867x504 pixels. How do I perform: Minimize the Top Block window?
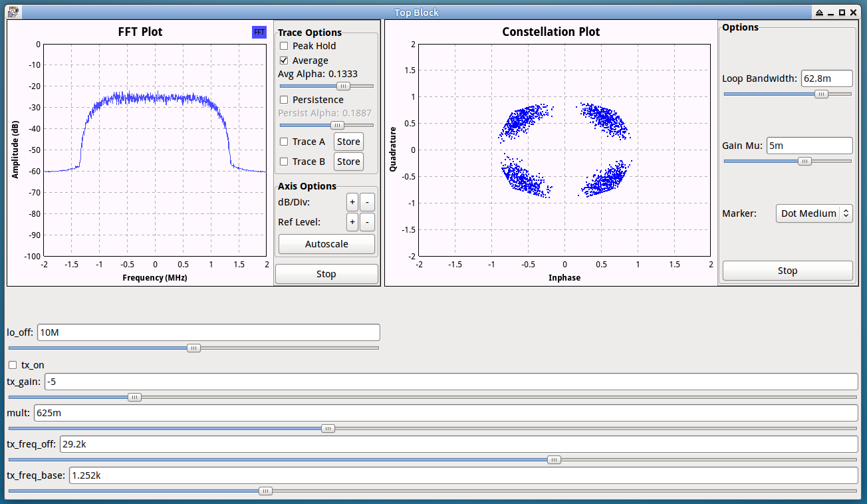pyautogui.click(x=831, y=13)
